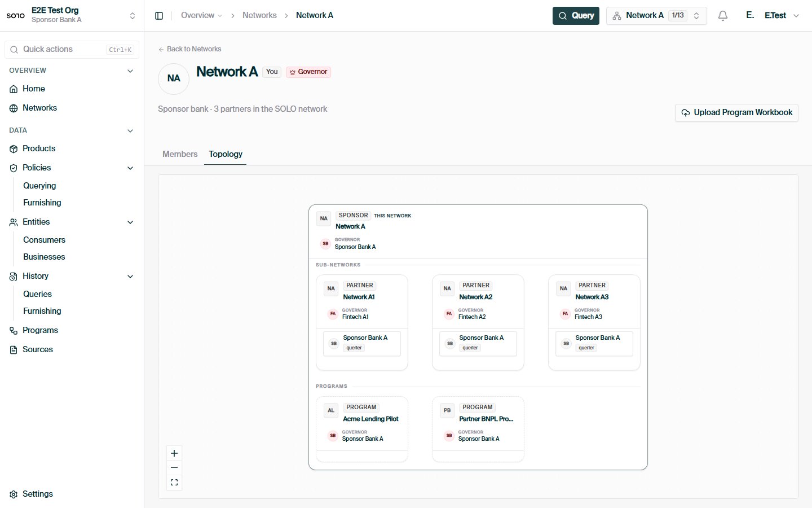Open Queries under History

pyautogui.click(x=37, y=294)
